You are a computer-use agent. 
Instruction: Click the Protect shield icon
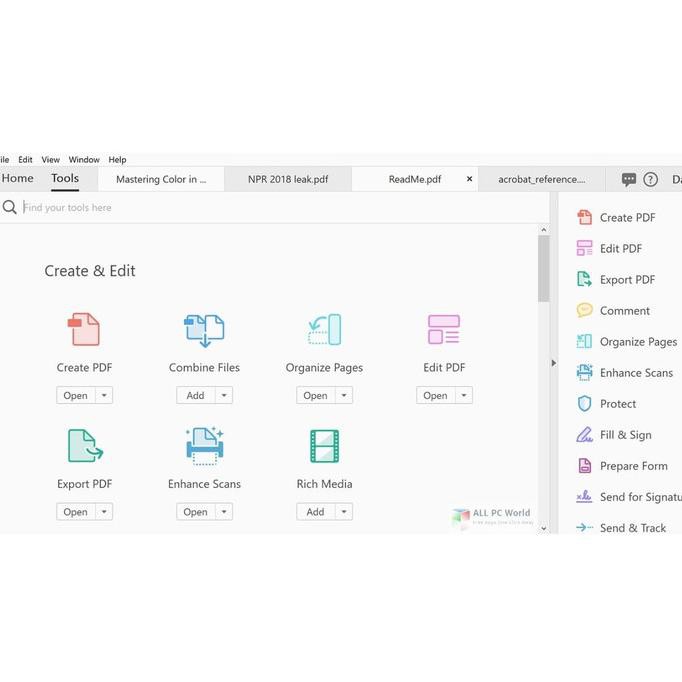tap(585, 404)
